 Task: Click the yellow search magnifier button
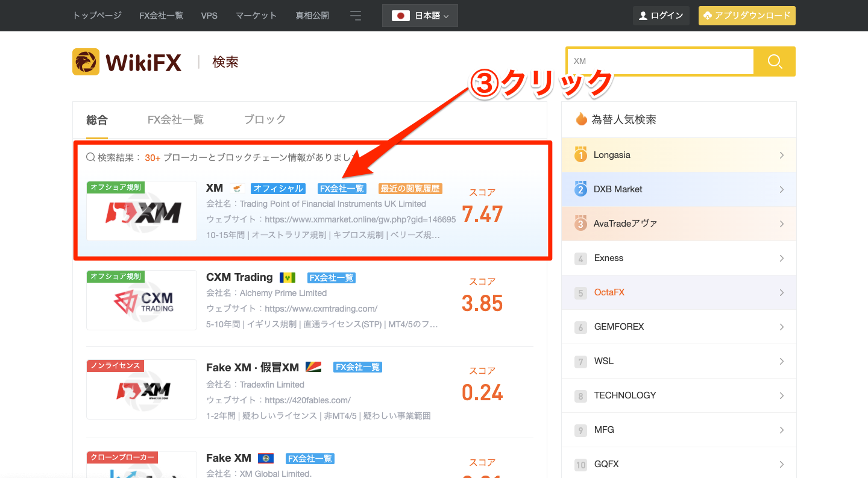click(775, 61)
